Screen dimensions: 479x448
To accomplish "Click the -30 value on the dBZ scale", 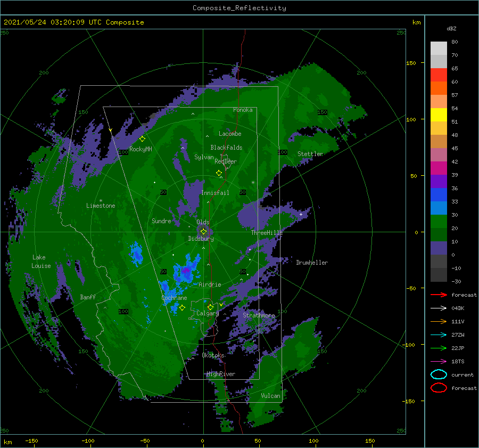I will [x=456, y=281].
